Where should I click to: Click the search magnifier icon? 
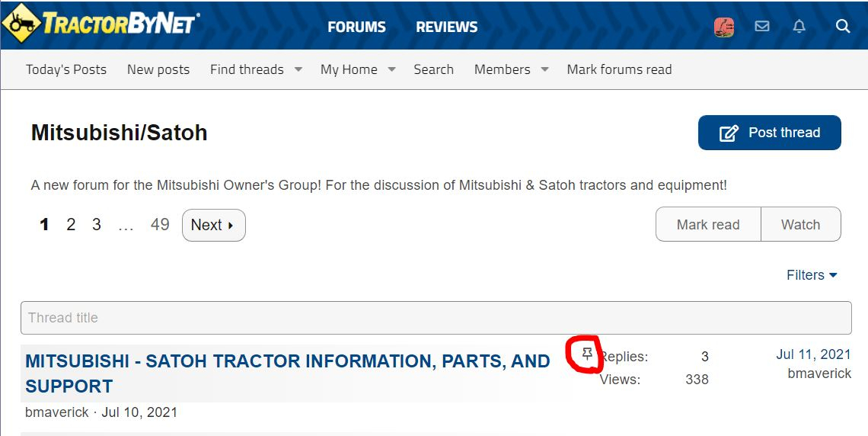(842, 27)
